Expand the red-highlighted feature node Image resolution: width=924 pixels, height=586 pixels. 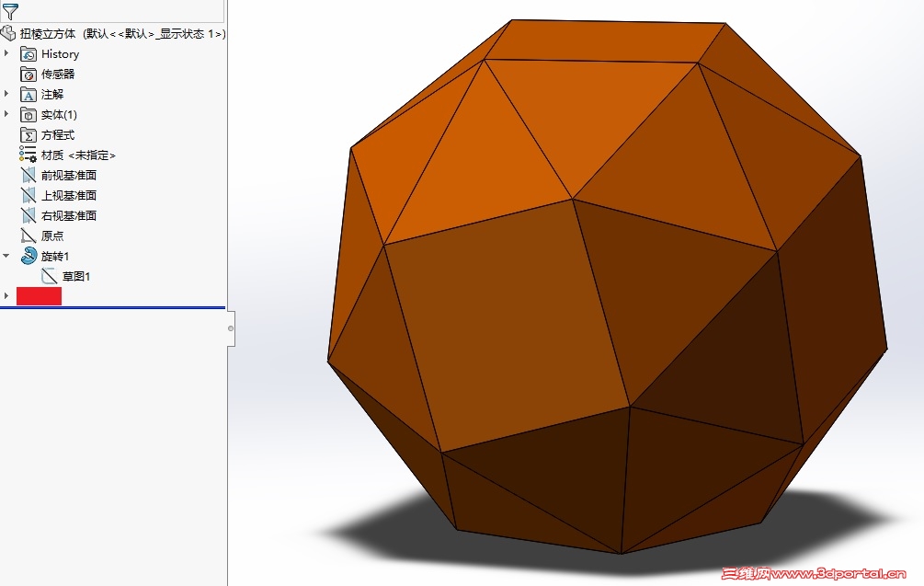(6, 295)
